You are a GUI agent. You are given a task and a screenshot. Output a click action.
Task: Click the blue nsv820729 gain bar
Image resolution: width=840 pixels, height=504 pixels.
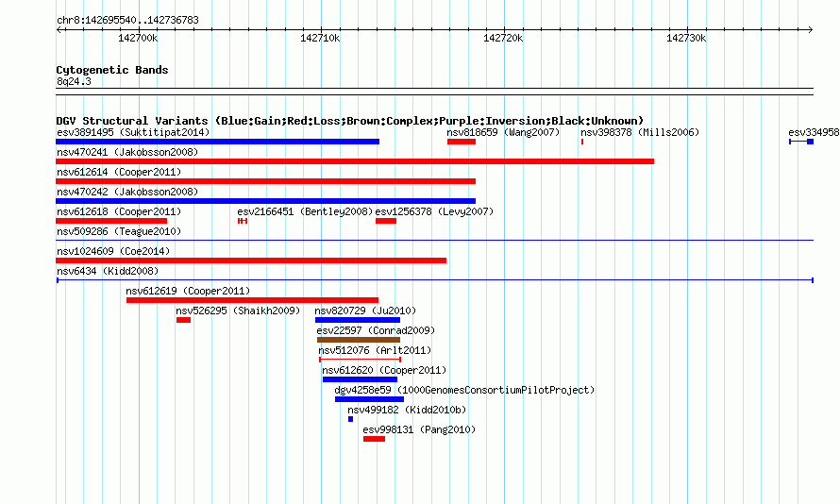358,320
